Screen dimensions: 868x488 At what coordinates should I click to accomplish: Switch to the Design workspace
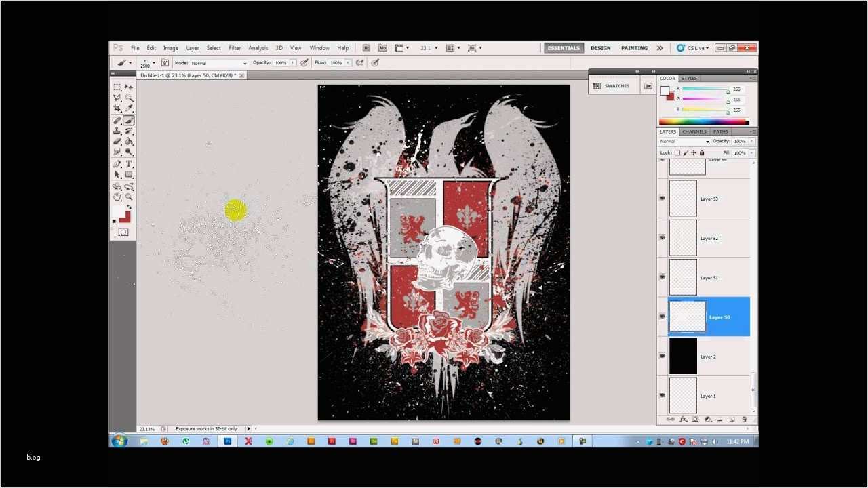pos(601,48)
